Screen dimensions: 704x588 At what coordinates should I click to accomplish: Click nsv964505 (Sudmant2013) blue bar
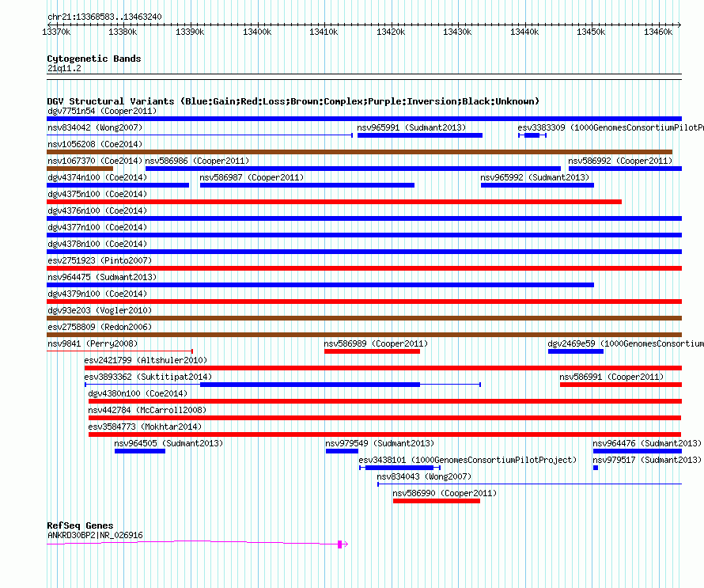(x=140, y=451)
